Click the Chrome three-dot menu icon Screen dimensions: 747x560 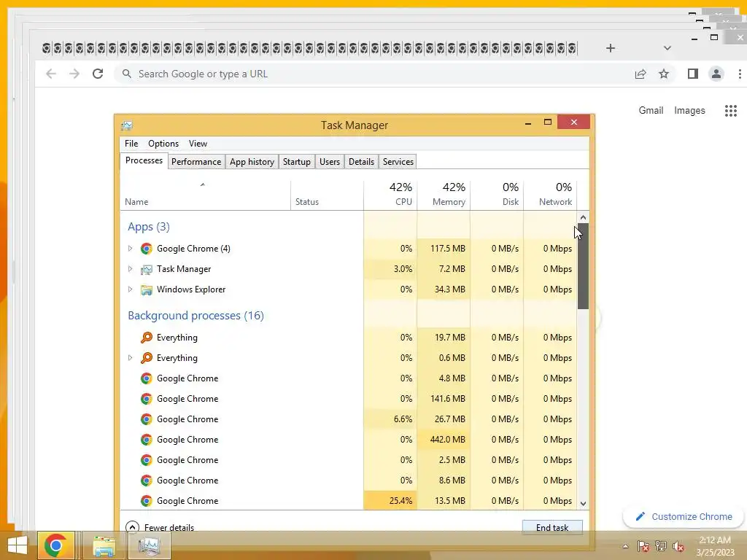pyautogui.click(x=740, y=74)
